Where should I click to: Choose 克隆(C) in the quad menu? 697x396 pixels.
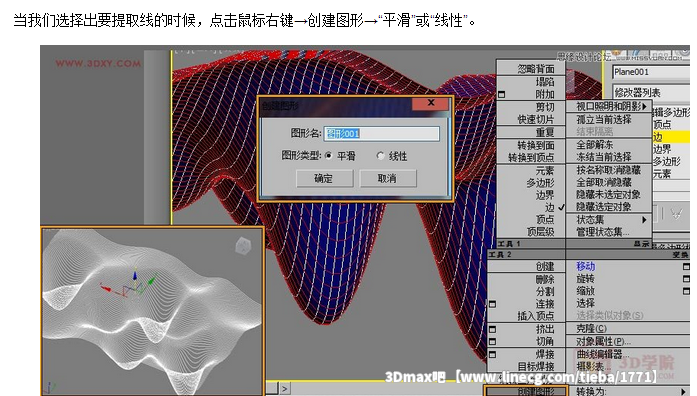pos(591,328)
